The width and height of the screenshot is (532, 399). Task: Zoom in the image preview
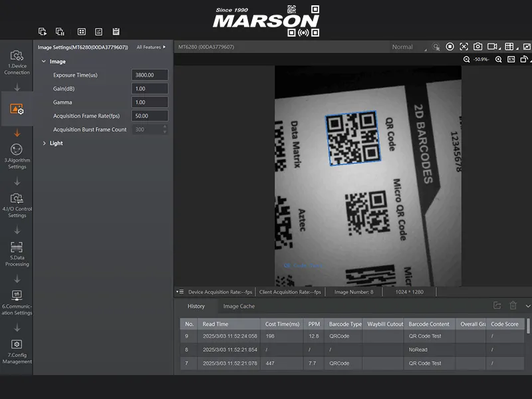point(498,59)
